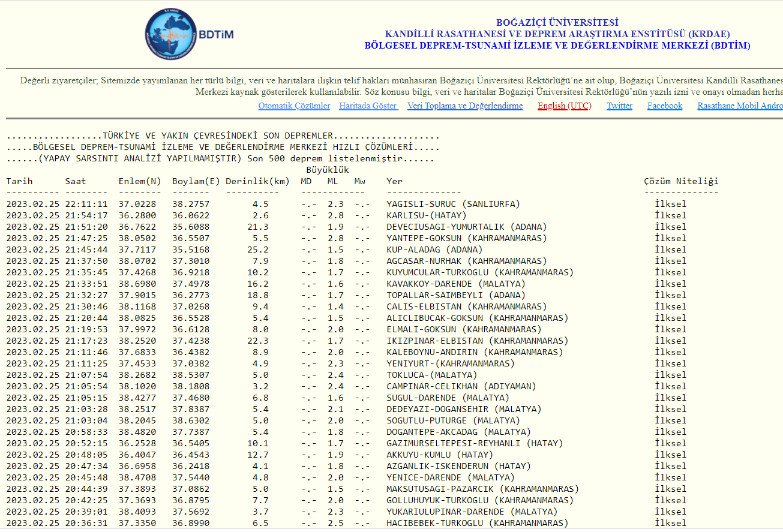Select GOLLUHUYUK-TURKOGLU (KAHRAMANMARAS) location text

480,500
